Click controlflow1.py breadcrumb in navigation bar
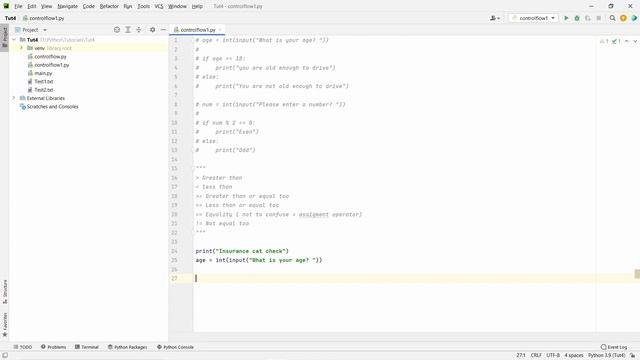Screen dimensions: 640x360 (x=44, y=18)
